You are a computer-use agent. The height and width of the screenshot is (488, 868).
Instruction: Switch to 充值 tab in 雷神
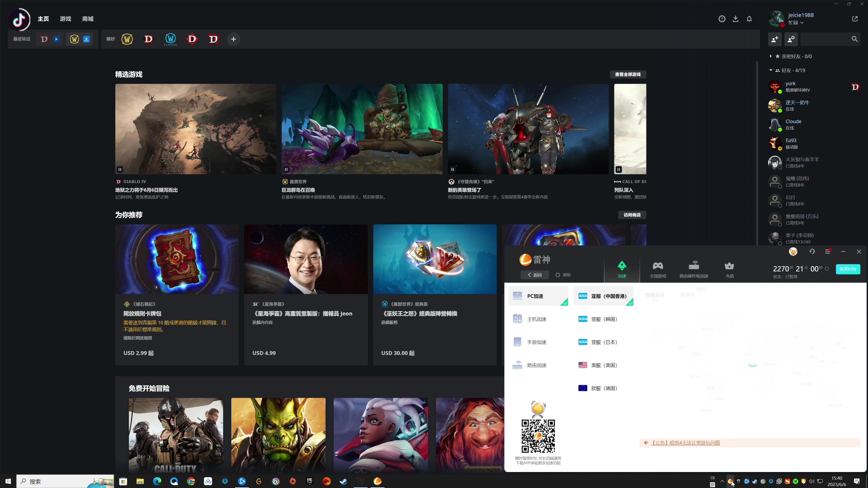coord(729,270)
